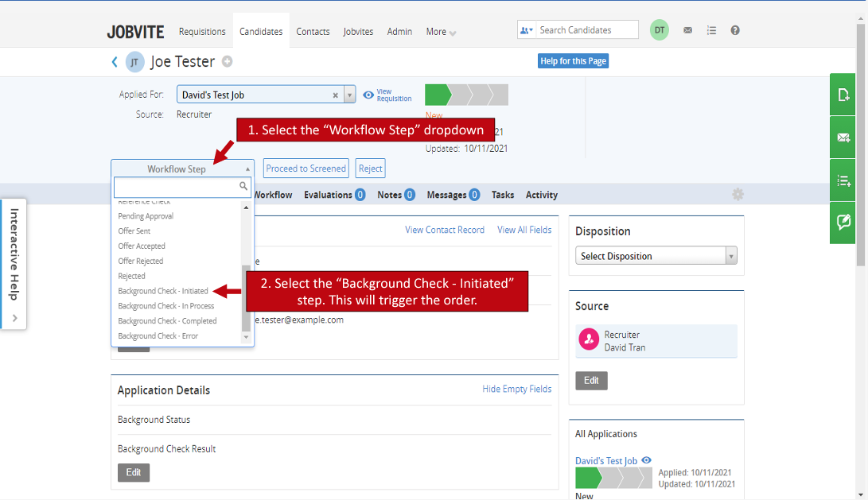Open the task list icon in header
This screenshot has height=500, width=868.
pos(711,31)
